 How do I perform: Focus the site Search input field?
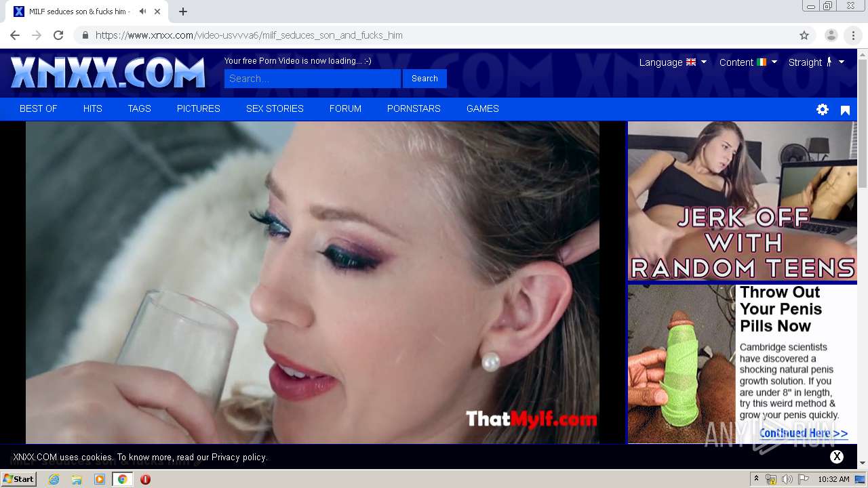313,79
